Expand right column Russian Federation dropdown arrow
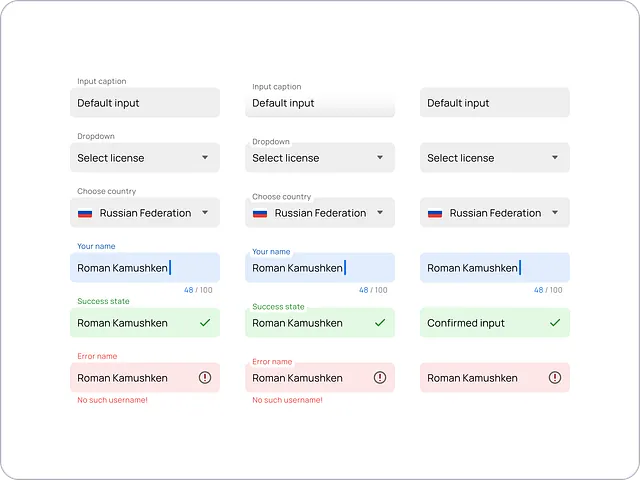Viewport: 640px width, 480px height. (x=555, y=213)
